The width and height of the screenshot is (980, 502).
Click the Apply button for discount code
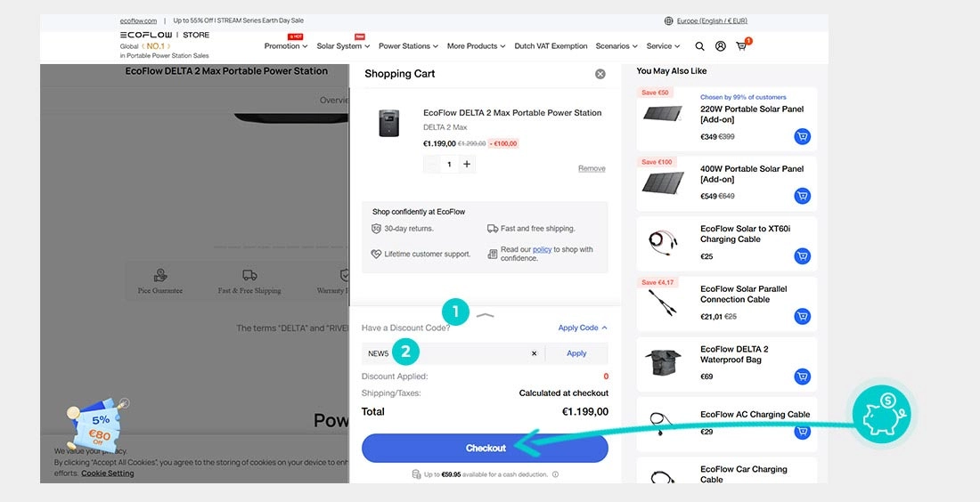(576, 353)
